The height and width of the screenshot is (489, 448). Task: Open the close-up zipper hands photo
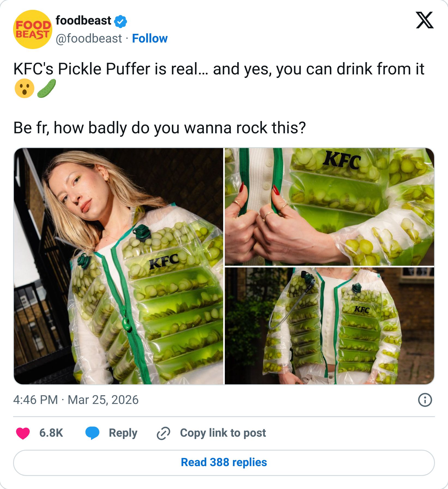[329, 207]
